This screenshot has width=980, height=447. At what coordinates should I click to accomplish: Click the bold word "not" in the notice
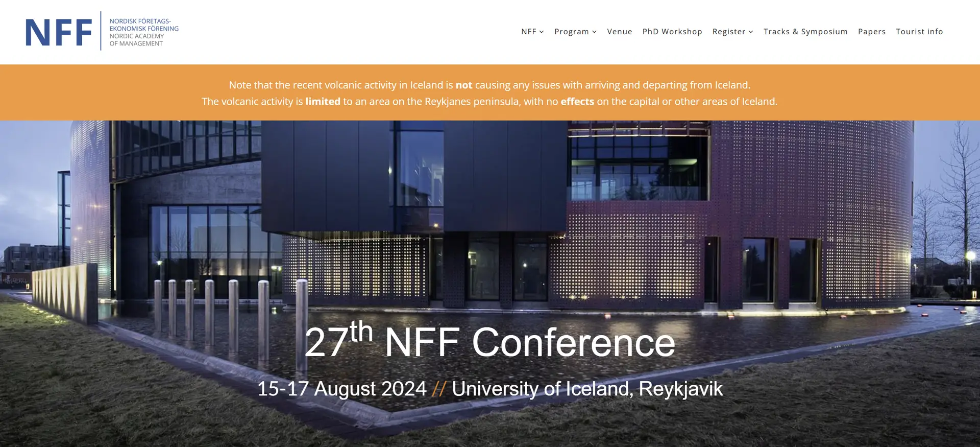[464, 85]
